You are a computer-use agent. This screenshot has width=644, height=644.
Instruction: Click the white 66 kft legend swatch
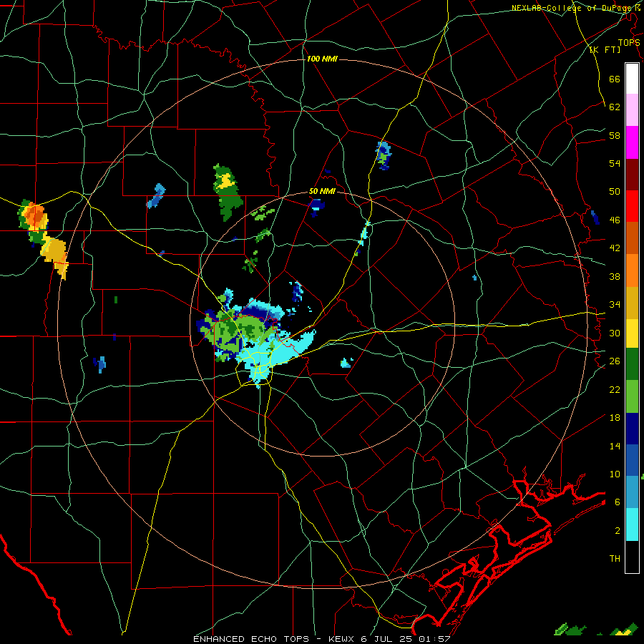pyautogui.click(x=632, y=79)
